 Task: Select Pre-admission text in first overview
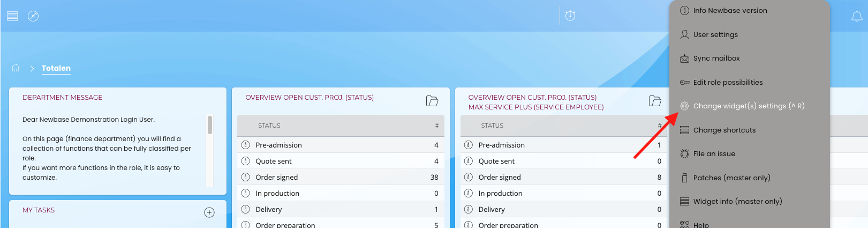click(279, 145)
